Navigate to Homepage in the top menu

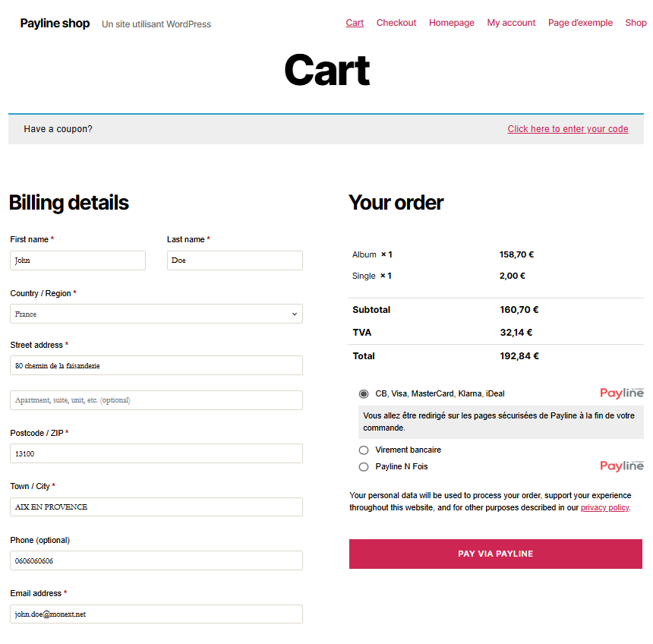coord(452,23)
